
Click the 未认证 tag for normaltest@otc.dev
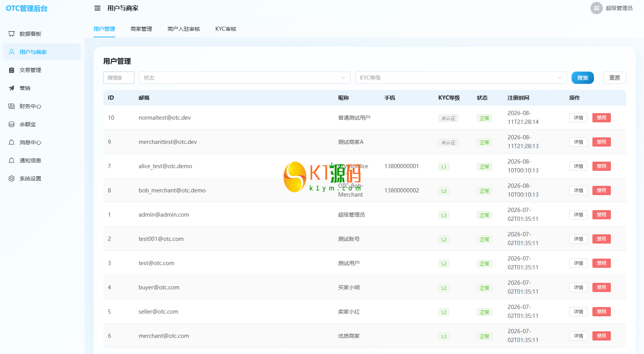[x=448, y=118]
